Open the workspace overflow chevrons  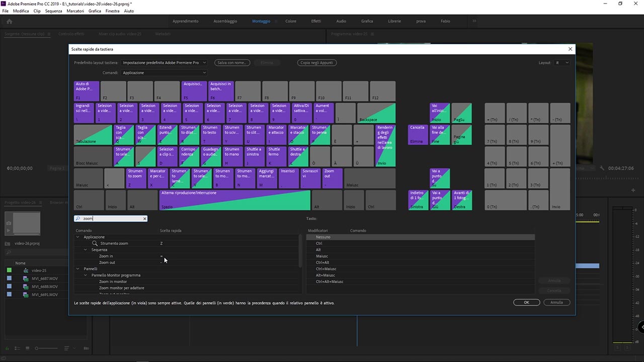(474, 21)
